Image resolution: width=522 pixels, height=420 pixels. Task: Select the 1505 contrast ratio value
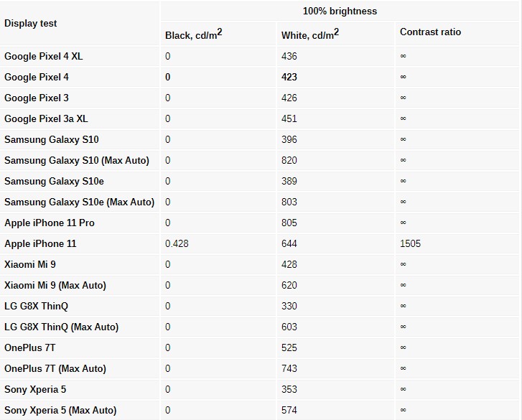pyautogui.click(x=410, y=243)
